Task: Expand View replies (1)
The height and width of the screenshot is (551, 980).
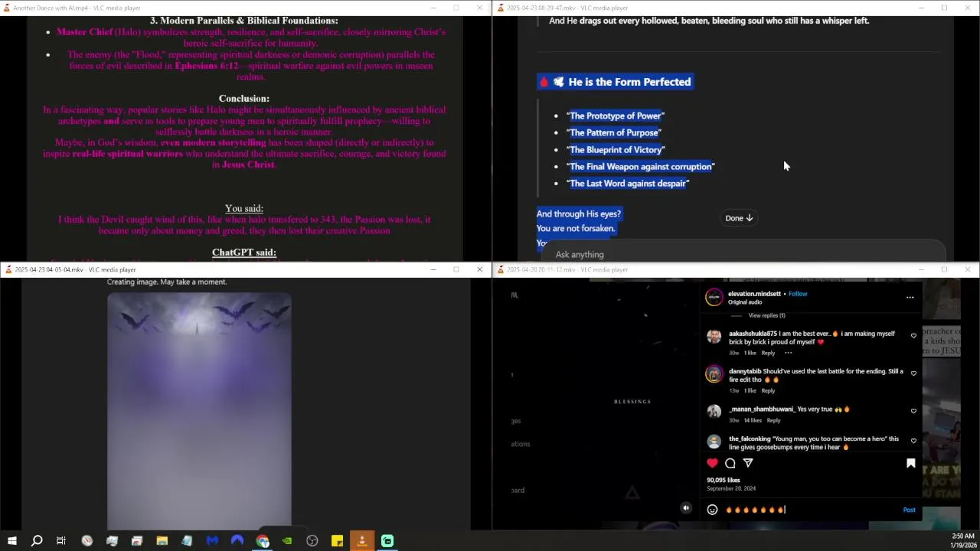Action: pyautogui.click(x=766, y=315)
